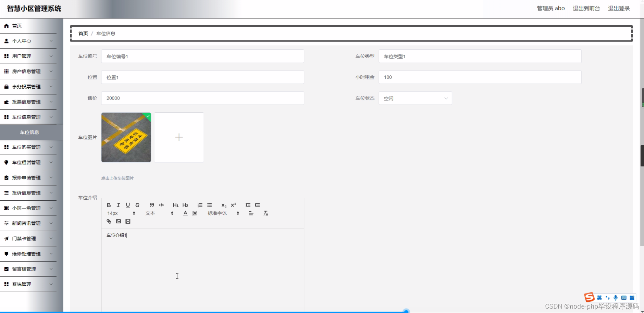Open the 车位状态 dropdown showing 空闲
The width and height of the screenshot is (644, 313).
click(x=414, y=98)
